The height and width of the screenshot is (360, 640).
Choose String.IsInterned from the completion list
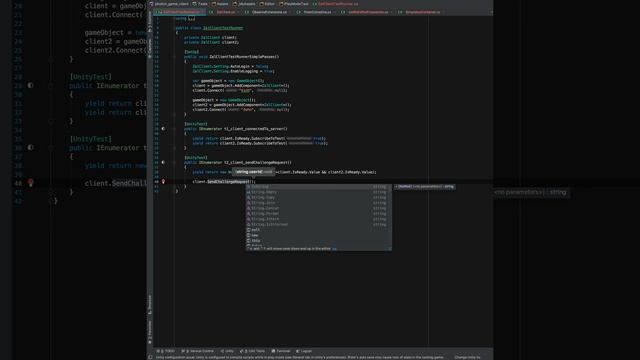click(x=317, y=224)
